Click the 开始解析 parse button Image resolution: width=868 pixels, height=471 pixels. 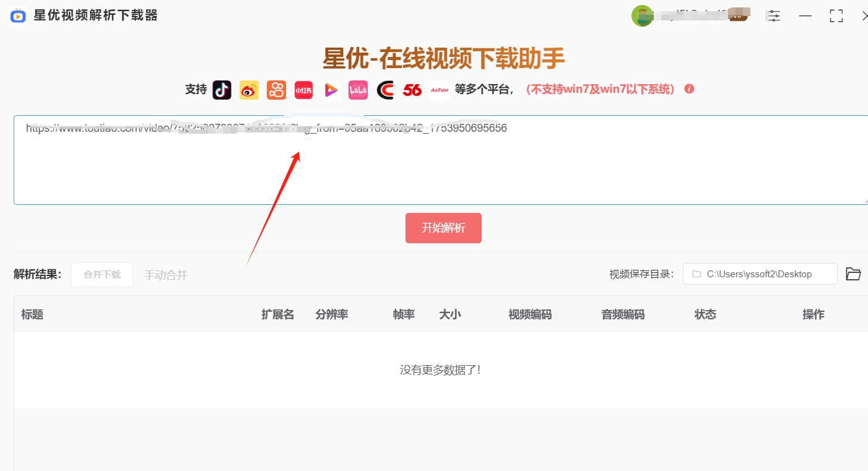(x=443, y=228)
